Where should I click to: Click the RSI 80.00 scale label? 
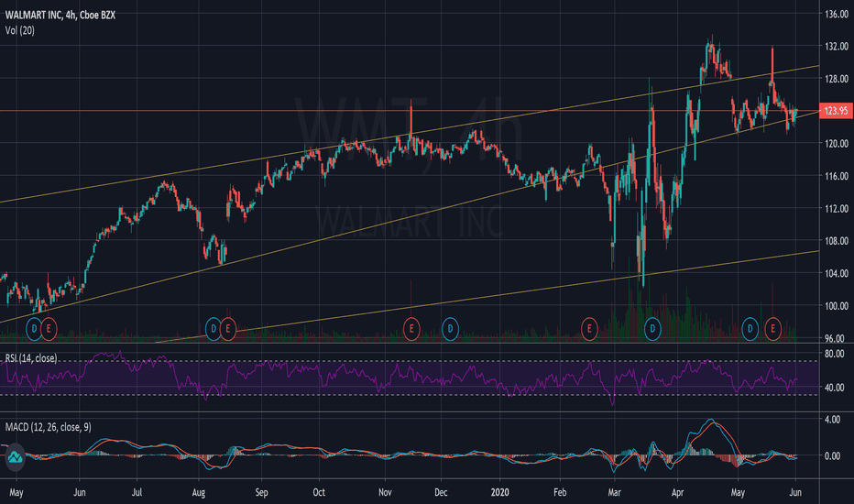click(x=835, y=354)
